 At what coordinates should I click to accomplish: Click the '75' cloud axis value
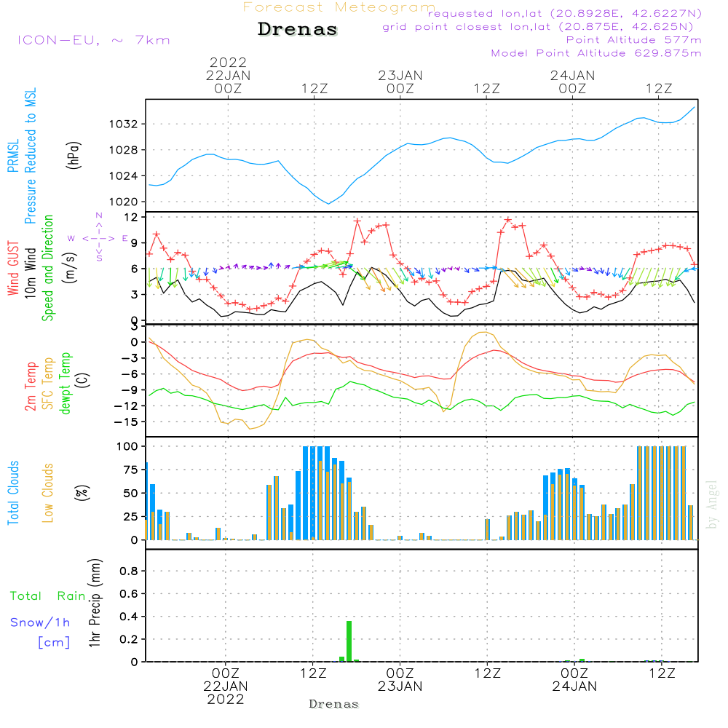(x=131, y=470)
